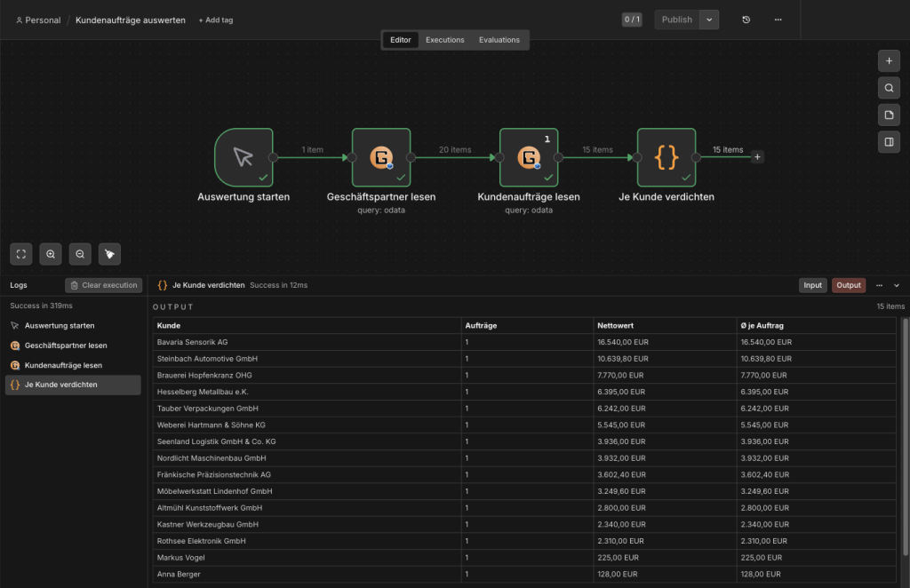Show the Output data view
The image size is (910, 588).
tap(849, 285)
